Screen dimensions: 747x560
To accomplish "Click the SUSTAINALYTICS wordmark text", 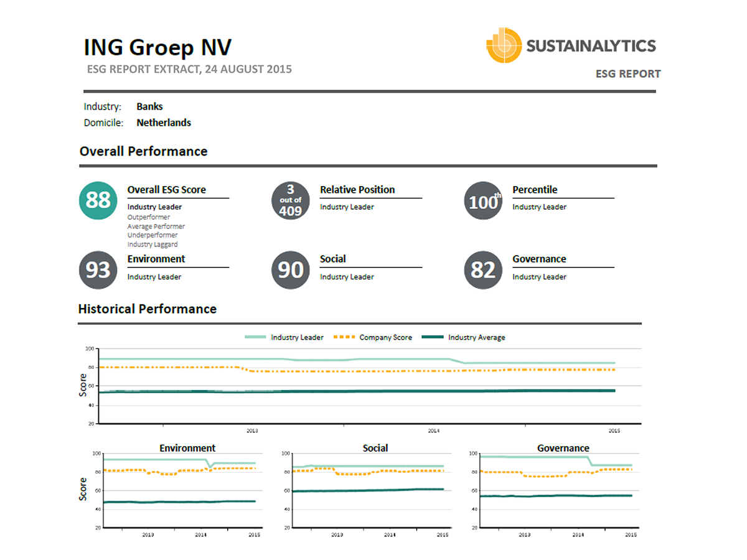I will [591, 45].
